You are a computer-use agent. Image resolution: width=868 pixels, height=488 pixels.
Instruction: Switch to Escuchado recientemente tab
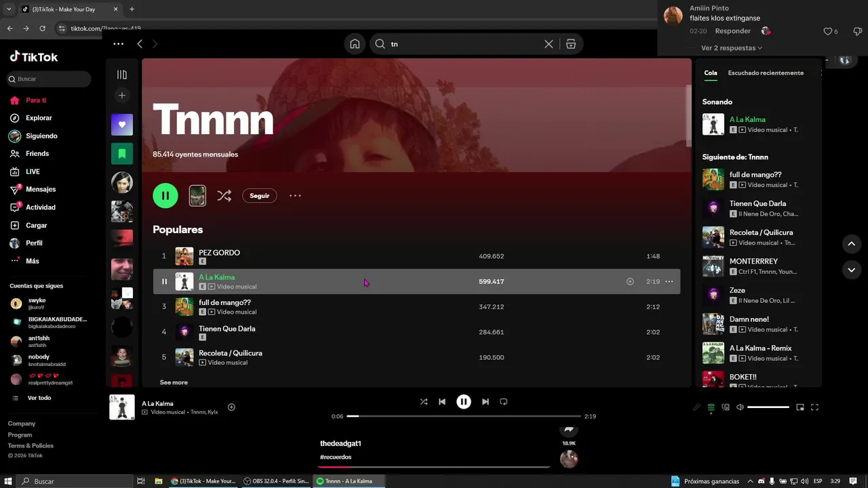coord(766,73)
